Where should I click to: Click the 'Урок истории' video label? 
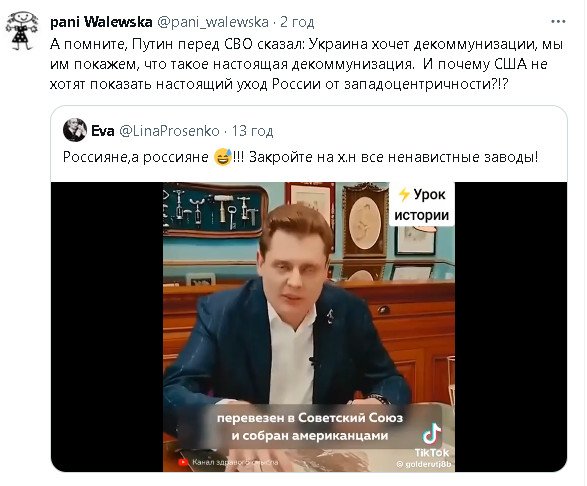tap(422, 204)
